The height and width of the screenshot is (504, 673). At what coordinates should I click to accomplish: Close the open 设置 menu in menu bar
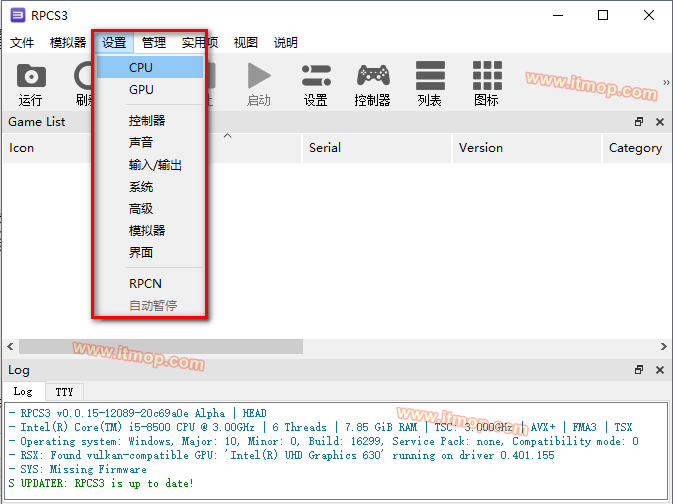pyautogui.click(x=114, y=42)
